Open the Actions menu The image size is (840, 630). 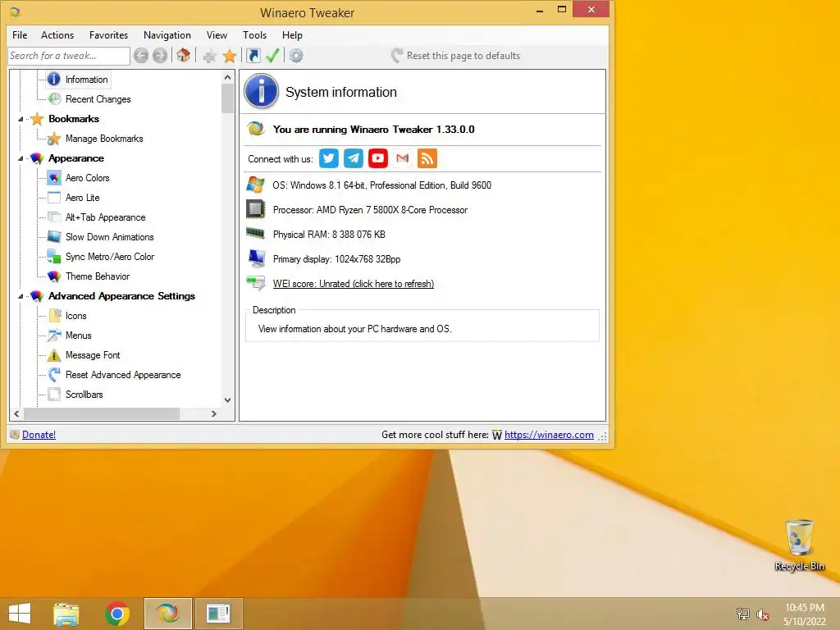pos(57,34)
